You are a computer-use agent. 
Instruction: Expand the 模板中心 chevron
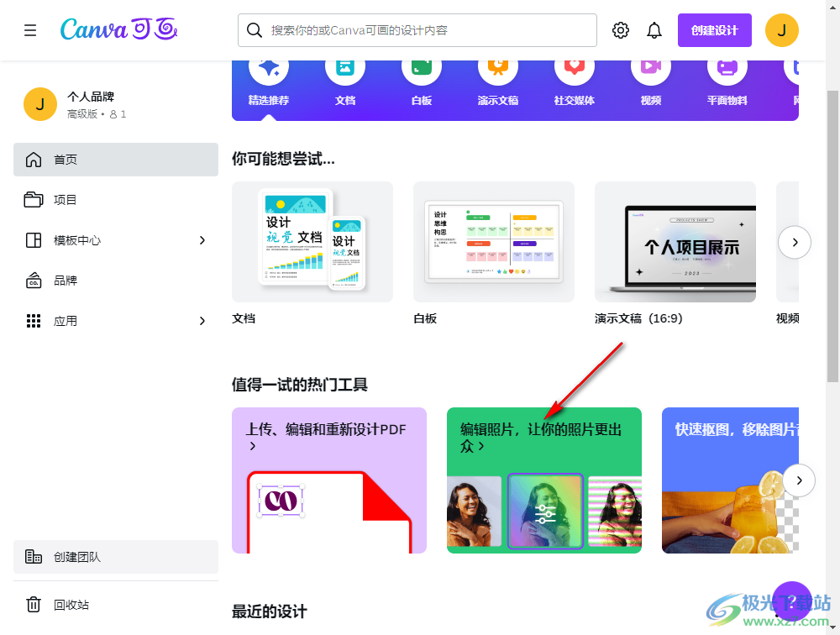202,240
